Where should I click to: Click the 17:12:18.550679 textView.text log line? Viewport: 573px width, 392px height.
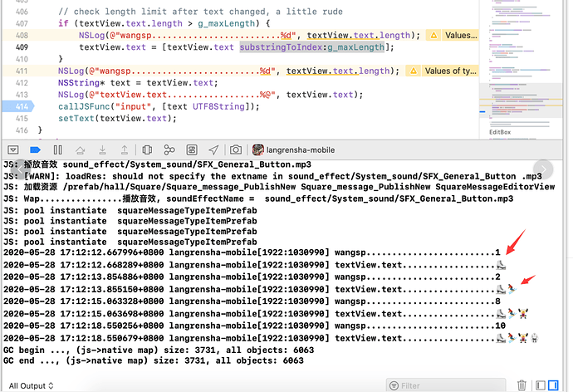(x=272, y=338)
